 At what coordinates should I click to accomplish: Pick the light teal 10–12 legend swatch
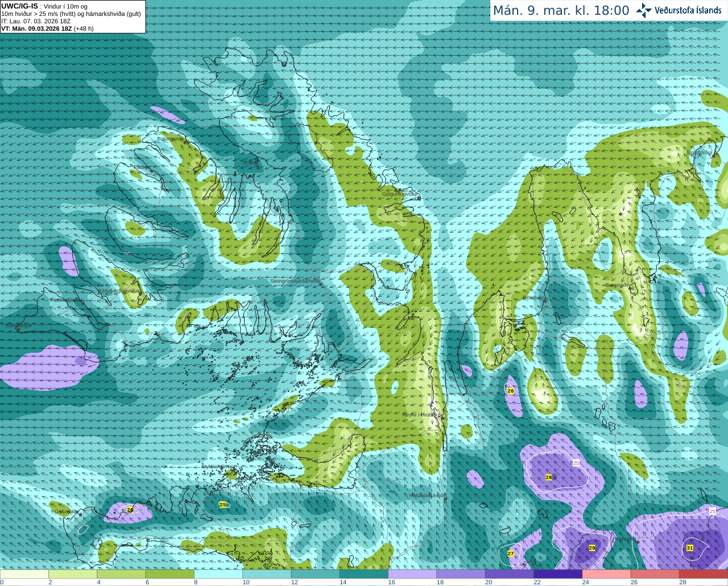pos(267,574)
